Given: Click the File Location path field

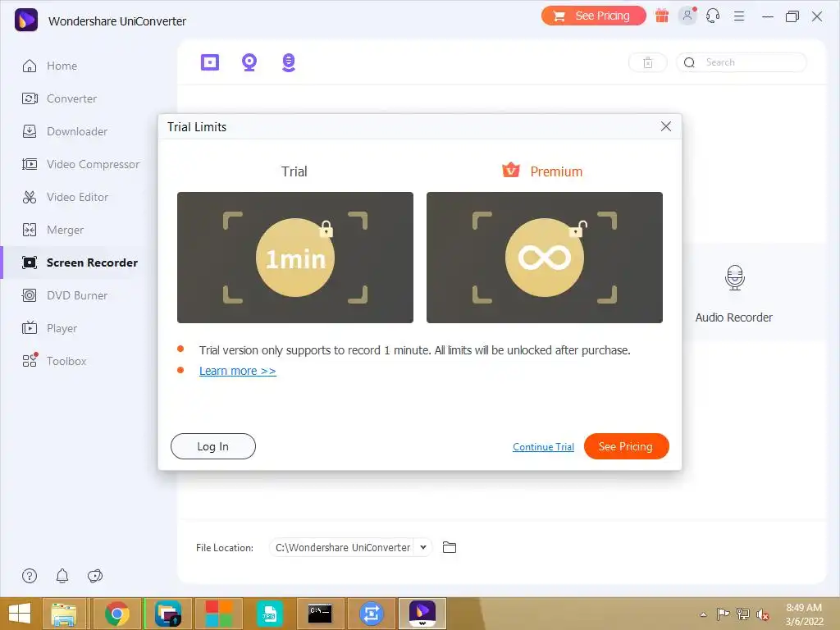Looking at the screenshot, I should 343,547.
